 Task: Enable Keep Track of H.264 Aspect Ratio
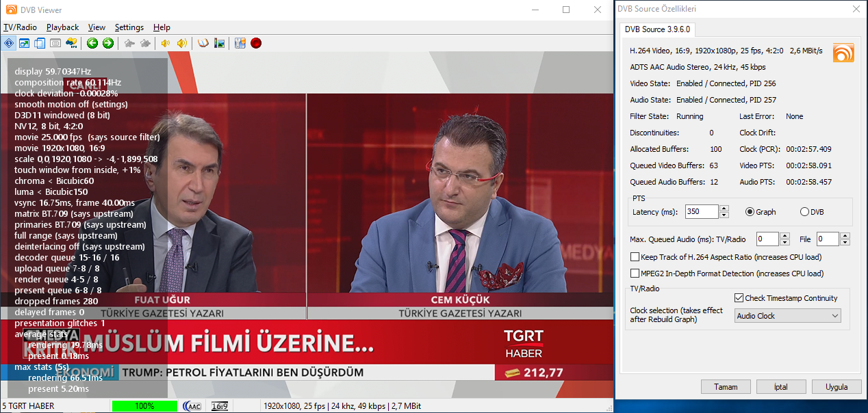[635, 257]
